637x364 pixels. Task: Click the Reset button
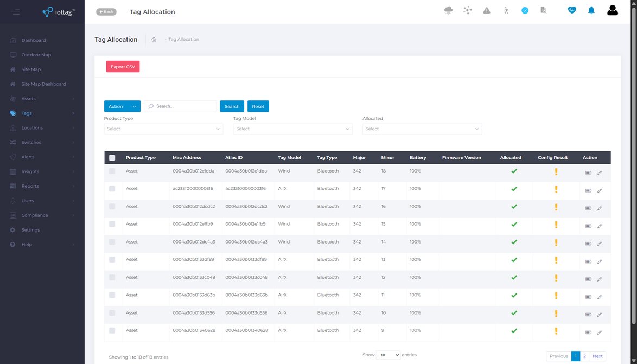click(258, 106)
